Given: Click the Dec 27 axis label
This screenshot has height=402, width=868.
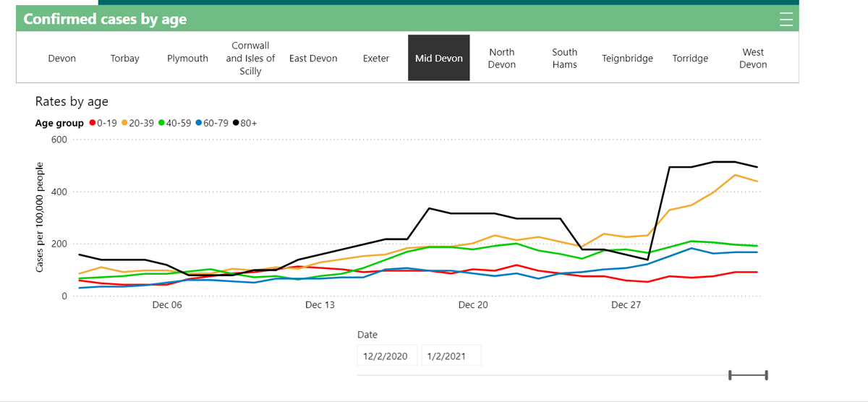Looking at the screenshot, I should point(626,305).
